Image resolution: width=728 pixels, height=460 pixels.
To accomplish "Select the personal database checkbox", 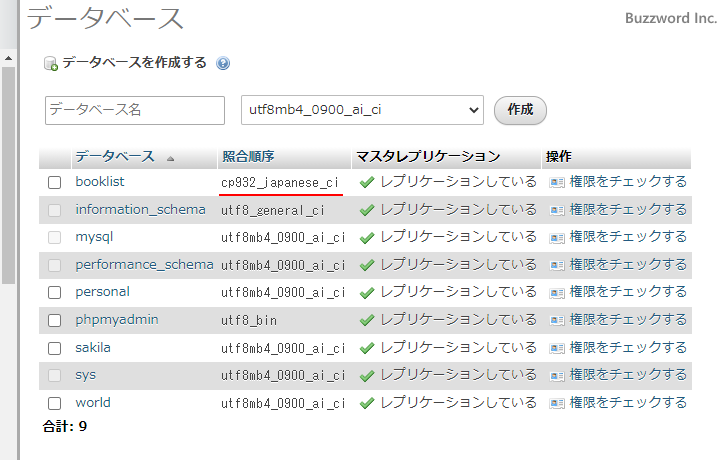I will tap(54, 292).
